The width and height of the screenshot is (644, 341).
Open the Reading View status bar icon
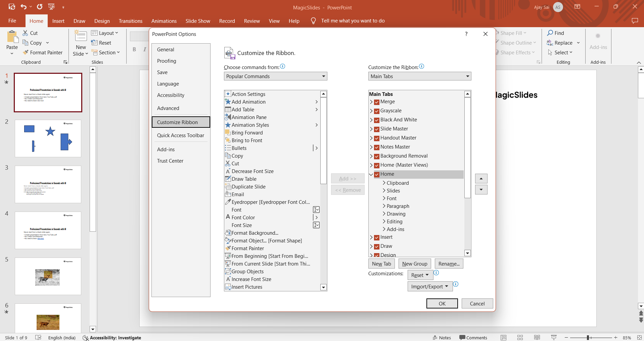pyautogui.click(x=537, y=337)
